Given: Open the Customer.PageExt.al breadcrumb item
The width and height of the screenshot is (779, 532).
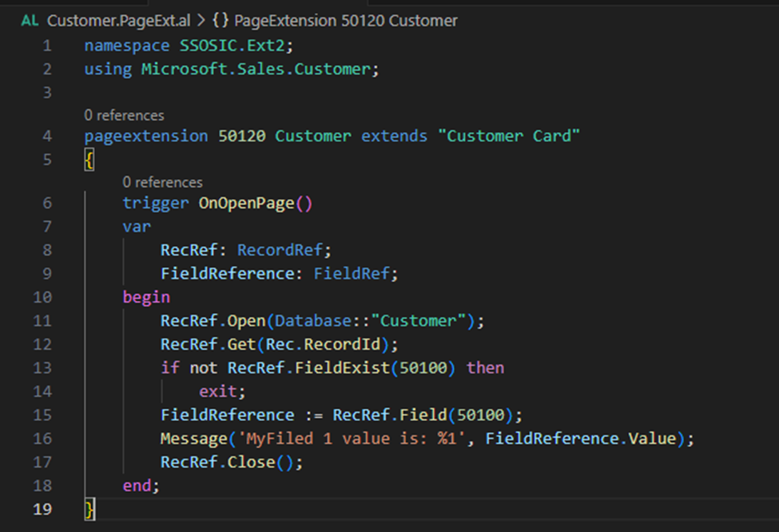Looking at the screenshot, I should click(x=119, y=21).
